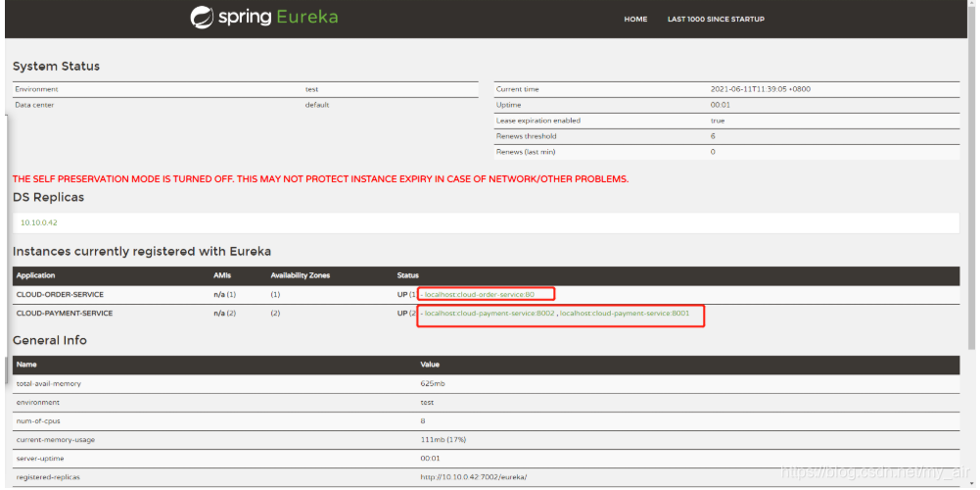The image size is (980, 490).
Task: Select the Renews (last min) label
Action: click(x=526, y=152)
